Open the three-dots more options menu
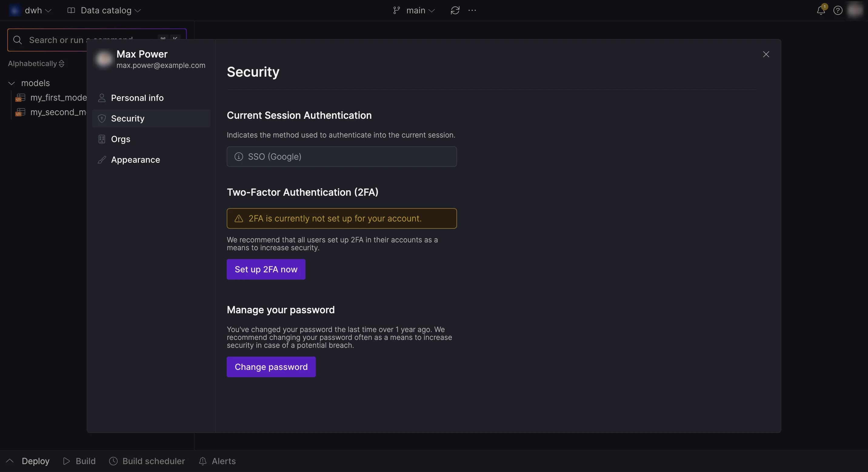868x472 pixels. (x=472, y=10)
